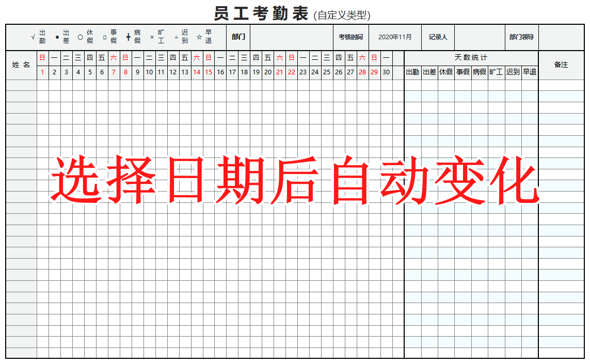Click the † 病假 sick leave symbol
Viewport: 590px width, 364px height.
coord(132,37)
